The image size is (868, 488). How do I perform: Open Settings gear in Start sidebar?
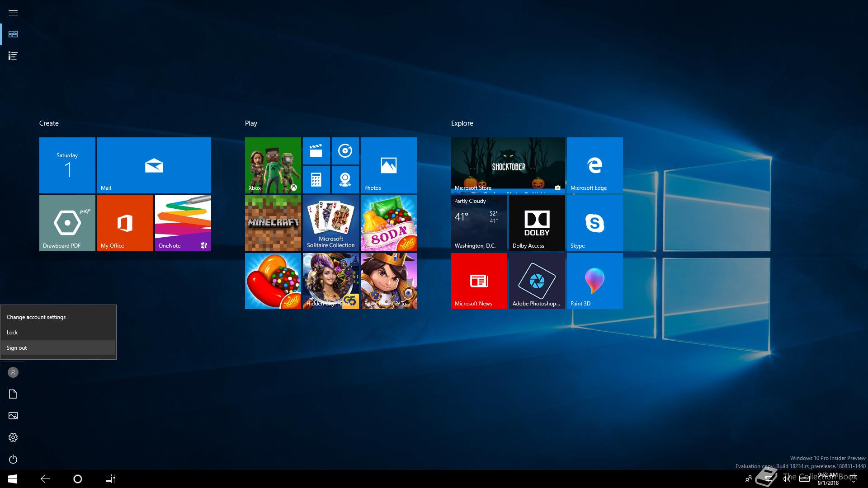point(13,437)
